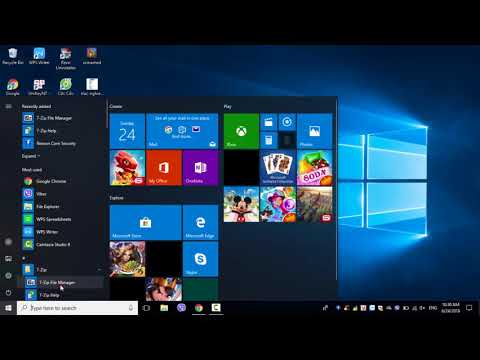
Task: Open the highlighted 7-Zip File Manager folder entry
Action: [62, 282]
